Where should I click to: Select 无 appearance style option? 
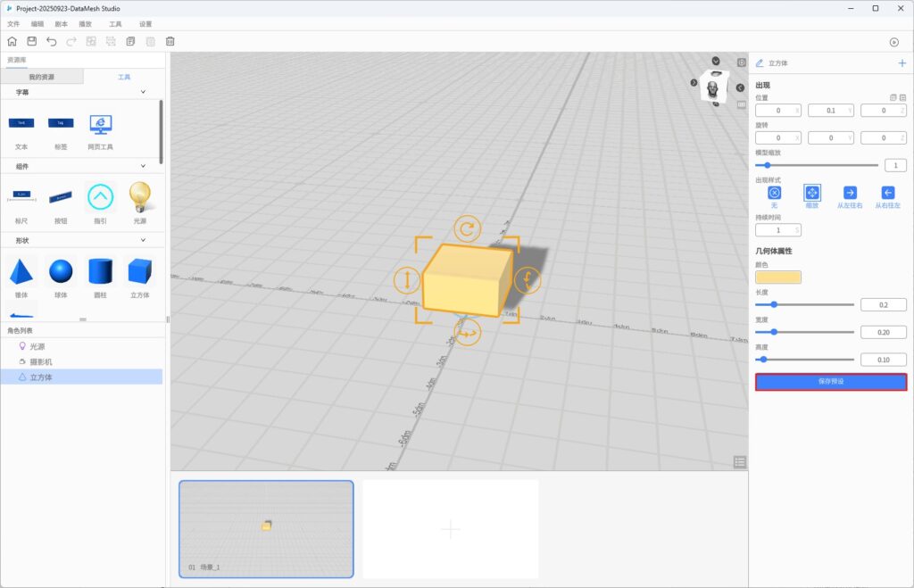(x=774, y=193)
